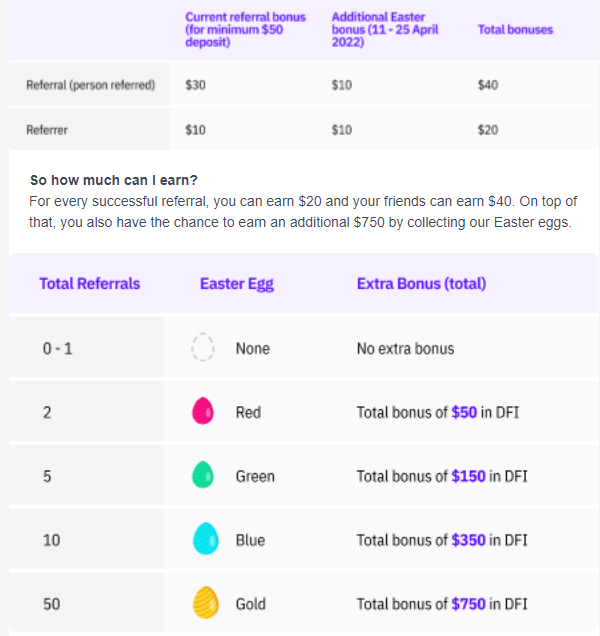600x636 pixels.
Task: Click the Referrer row label
Action: [x=46, y=130]
